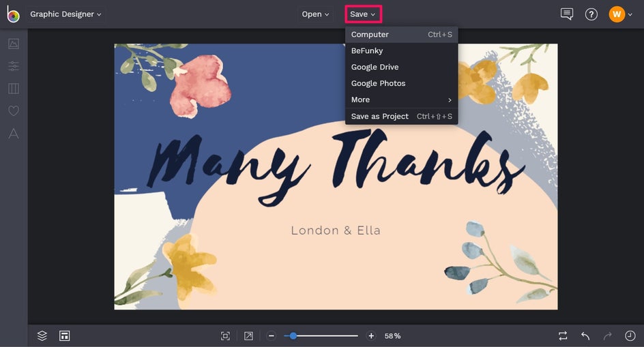This screenshot has height=347, width=644.
Task: Click the BeFunky logo icon
Action: [x=13, y=14]
